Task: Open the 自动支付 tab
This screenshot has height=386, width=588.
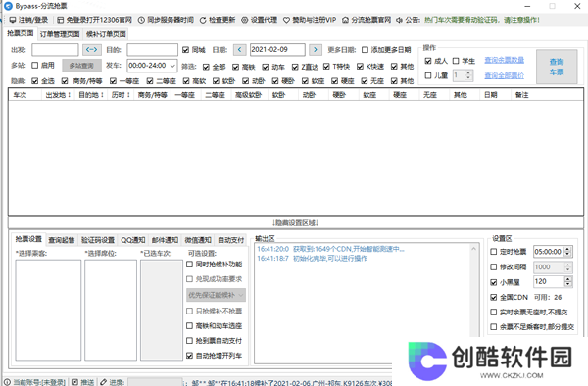Action: 231,240
